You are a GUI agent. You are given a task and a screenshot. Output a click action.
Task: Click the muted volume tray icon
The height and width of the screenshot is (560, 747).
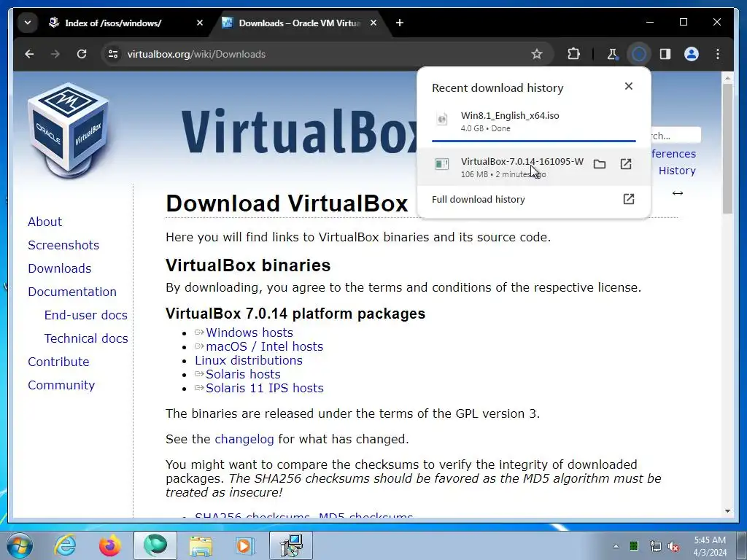tap(673, 546)
